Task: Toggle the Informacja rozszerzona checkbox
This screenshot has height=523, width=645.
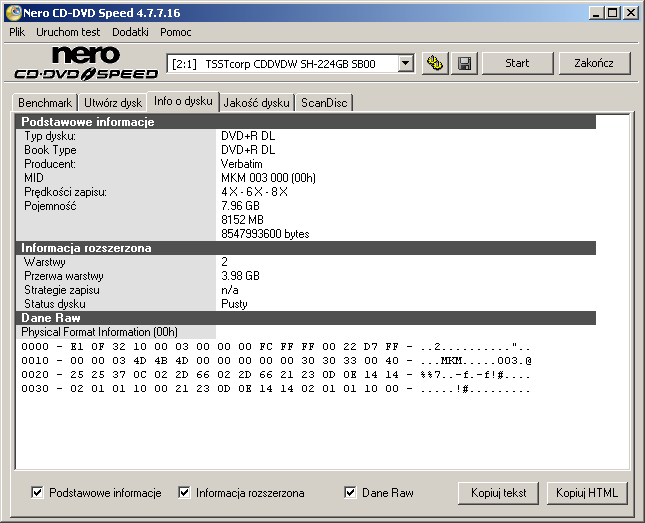Action: [184, 492]
